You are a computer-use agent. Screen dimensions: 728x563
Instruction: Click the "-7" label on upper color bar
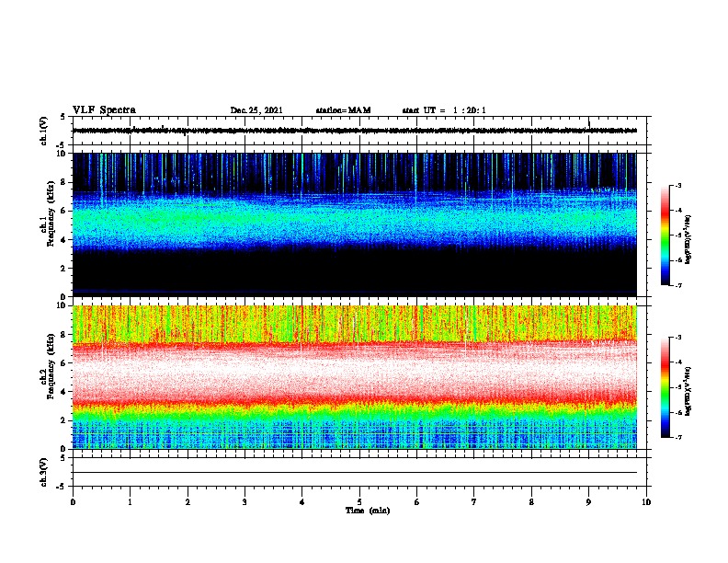click(x=677, y=286)
